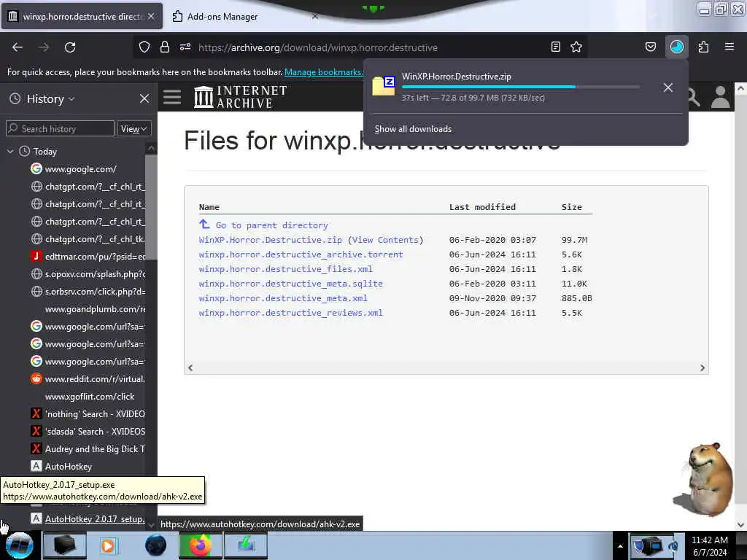747x560 pixels.
Task: Toggle Reader View icon
Action: click(555, 47)
